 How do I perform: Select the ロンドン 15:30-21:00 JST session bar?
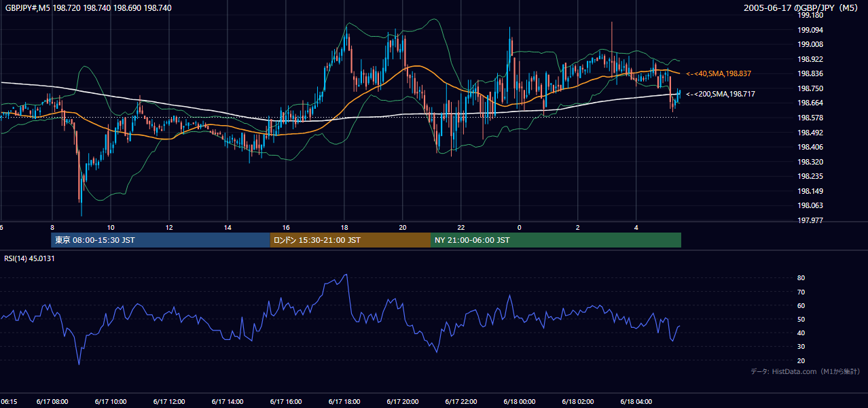pos(350,240)
